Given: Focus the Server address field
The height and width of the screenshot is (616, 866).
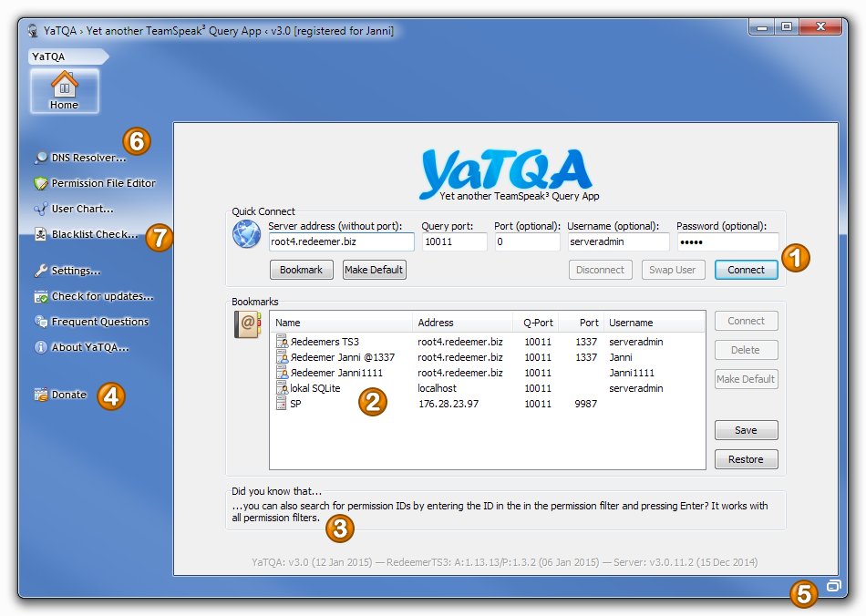Looking at the screenshot, I should click(x=341, y=241).
